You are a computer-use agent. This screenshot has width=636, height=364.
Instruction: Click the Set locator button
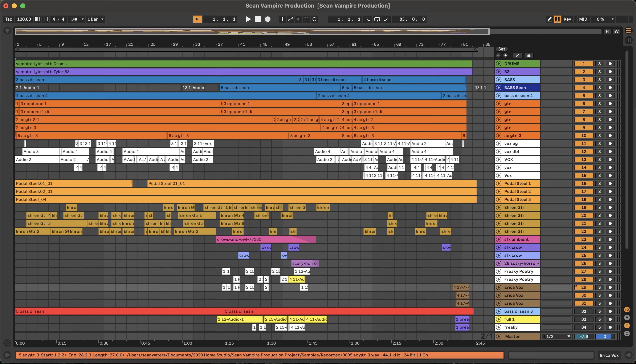click(x=501, y=49)
